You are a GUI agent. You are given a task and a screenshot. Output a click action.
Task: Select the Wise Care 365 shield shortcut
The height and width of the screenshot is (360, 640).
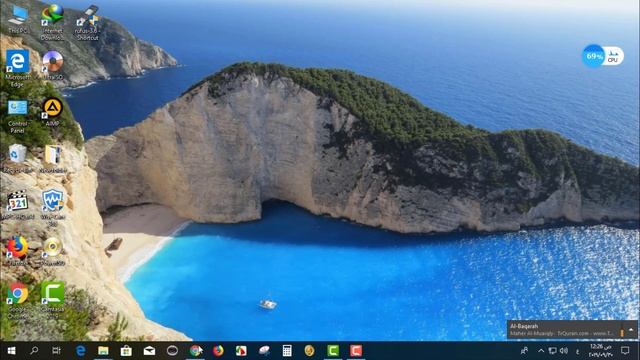pos(53,207)
